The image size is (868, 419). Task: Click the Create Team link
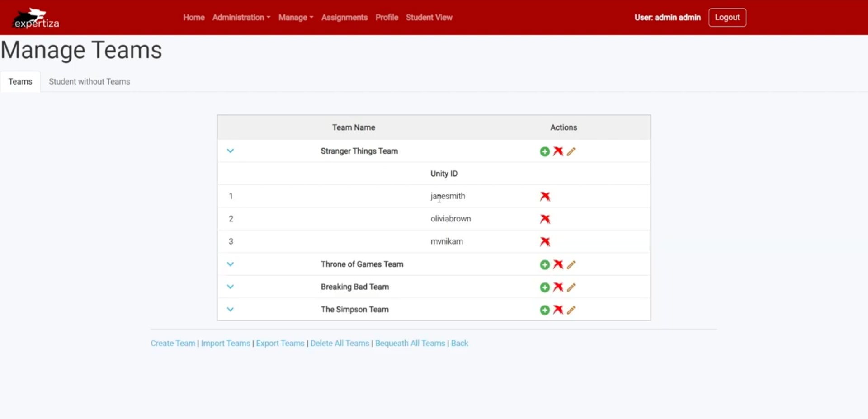(173, 343)
